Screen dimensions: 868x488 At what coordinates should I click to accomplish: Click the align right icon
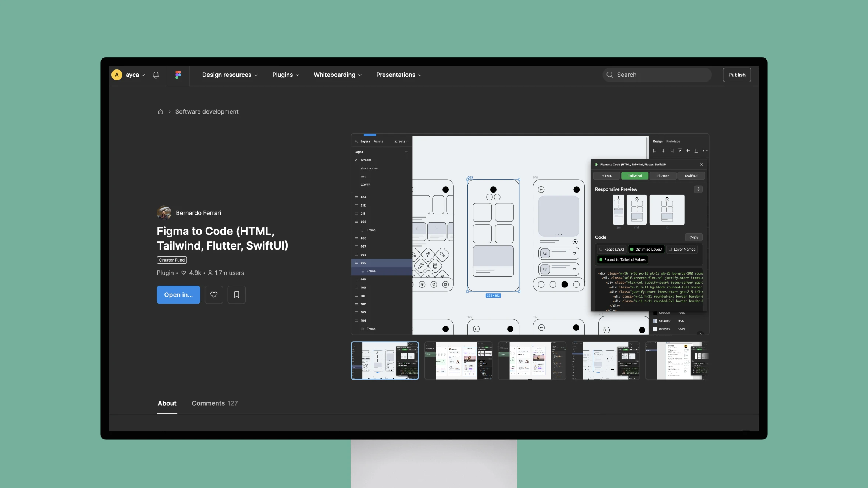[672, 151]
